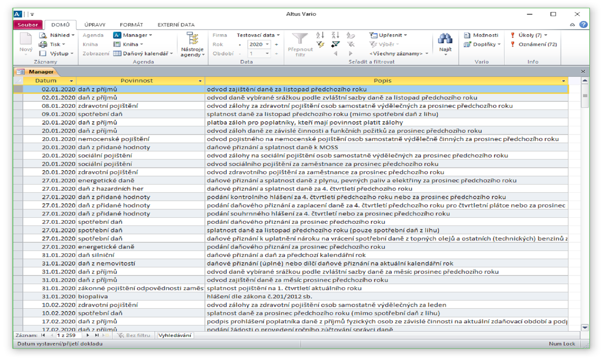Close the Manager document with X
Viewport: 603px width, 364px height.
point(583,71)
